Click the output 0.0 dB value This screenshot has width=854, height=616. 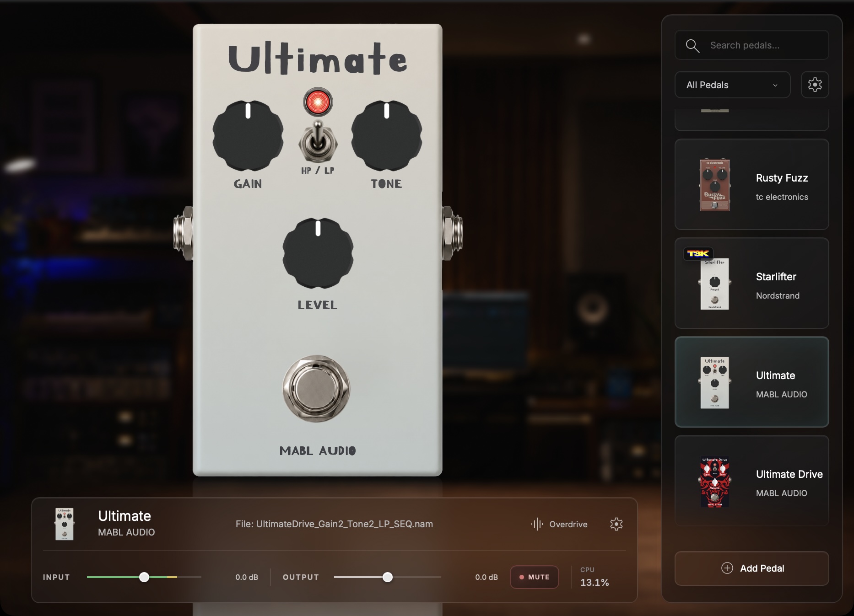pyautogui.click(x=486, y=577)
